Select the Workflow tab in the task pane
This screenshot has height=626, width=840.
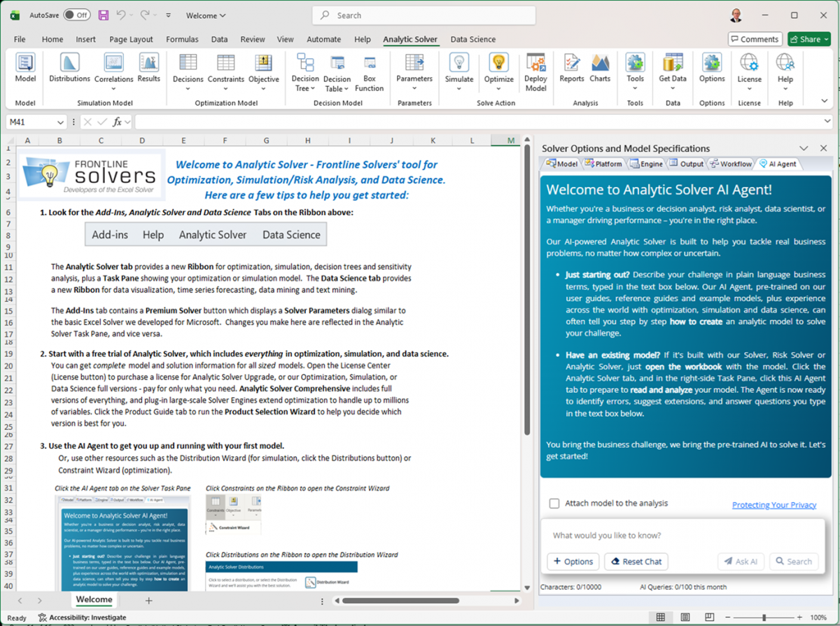tap(730, 163)
